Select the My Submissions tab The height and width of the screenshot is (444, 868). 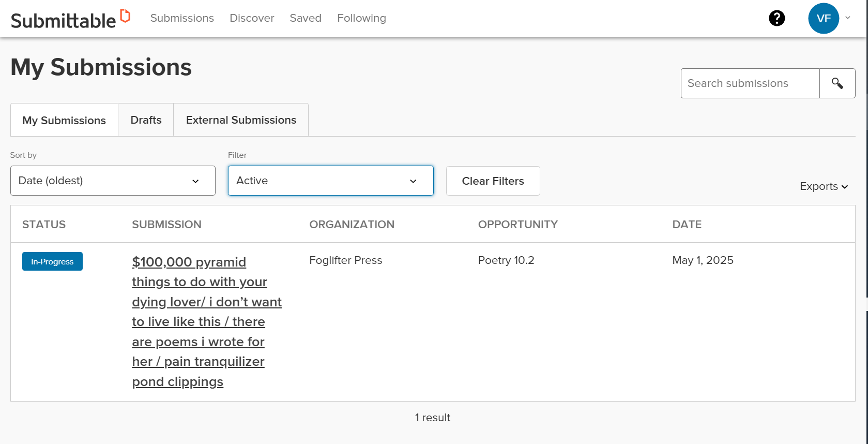(x=64, y=121)
